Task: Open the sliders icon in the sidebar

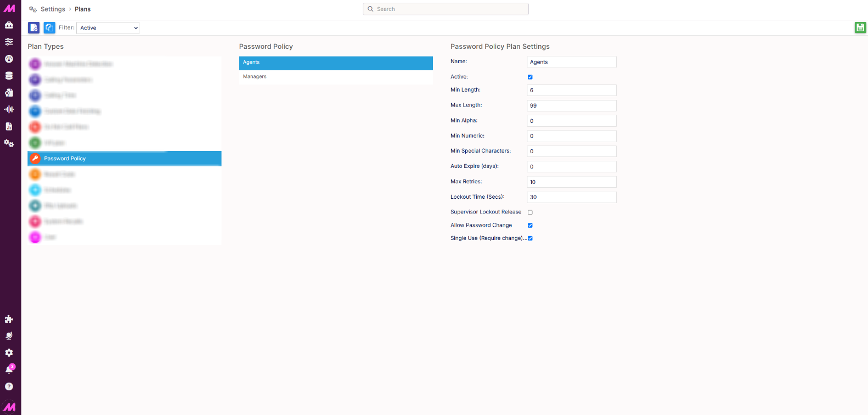Action: coord(9,42)
